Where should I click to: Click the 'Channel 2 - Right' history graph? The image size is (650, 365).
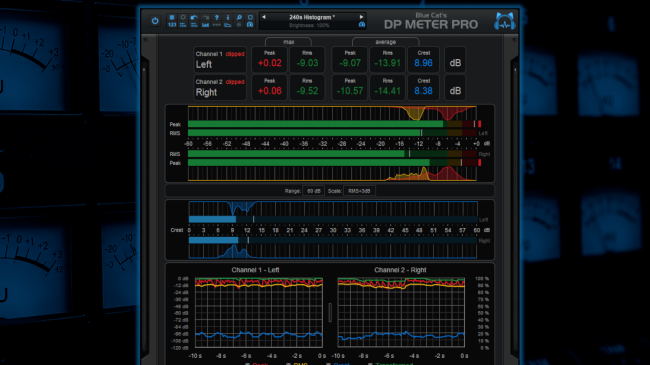tap(401, 313)
